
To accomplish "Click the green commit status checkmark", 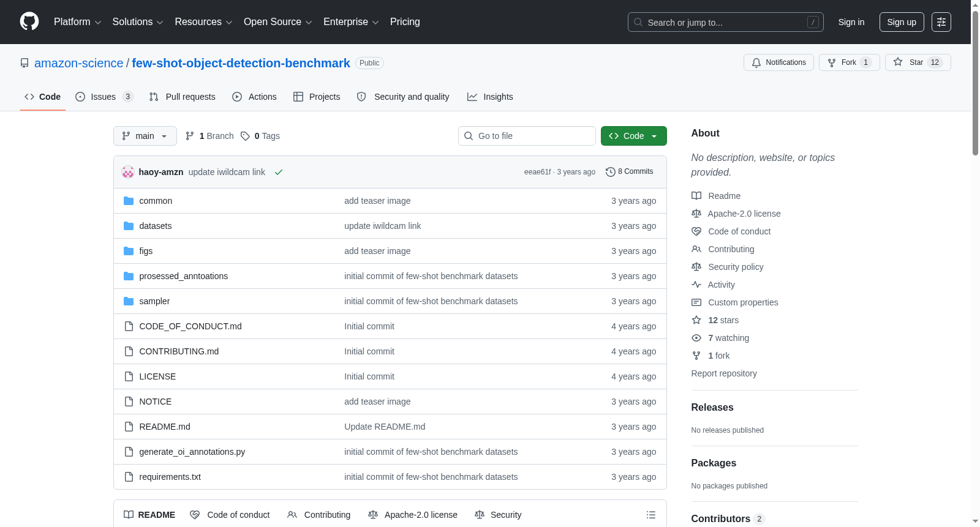I will (x=279, y=172).
